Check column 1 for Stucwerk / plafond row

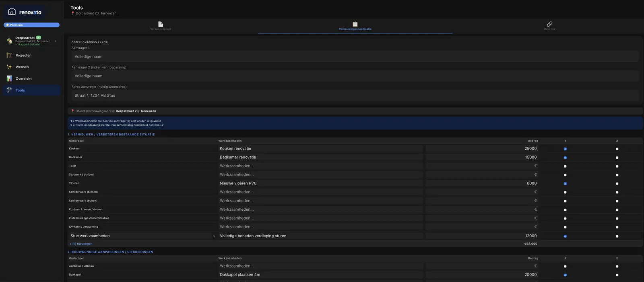pyautogui.click(x=565, y=175)
